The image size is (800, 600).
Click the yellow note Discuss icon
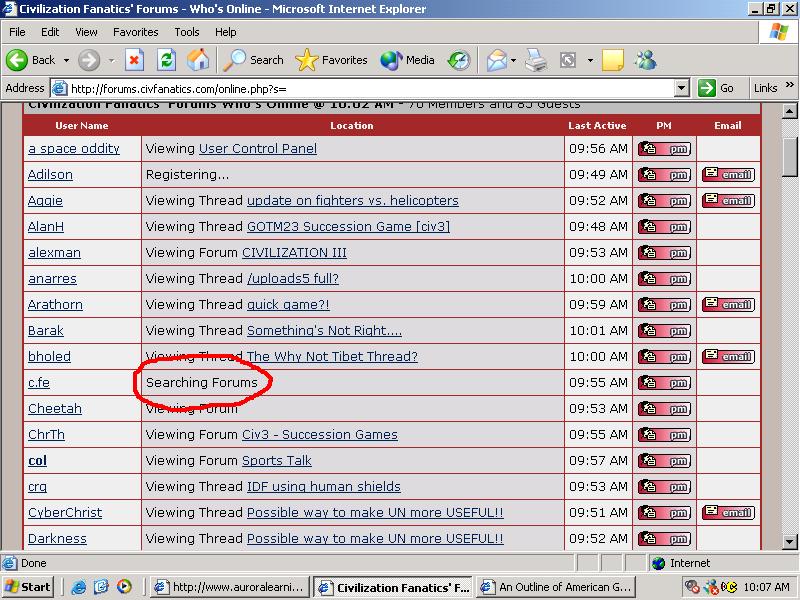[613, 60]
